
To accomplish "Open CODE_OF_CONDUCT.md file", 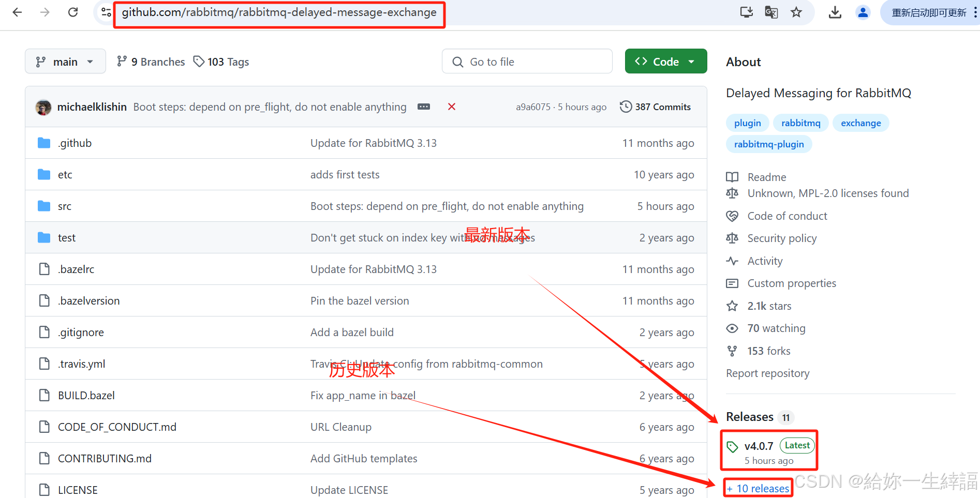I will click(x=117, y=427).
